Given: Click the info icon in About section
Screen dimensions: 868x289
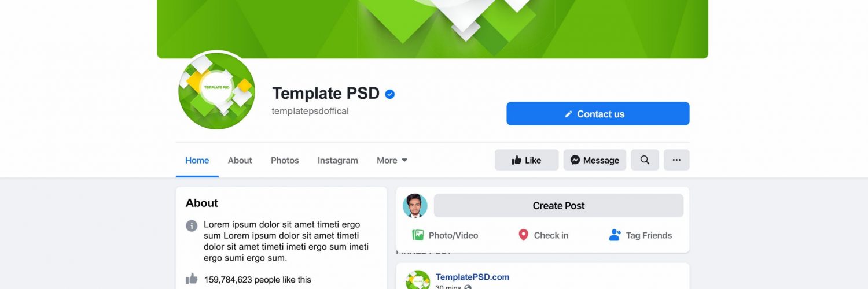Looking at the screenshot, I should click(192, 225).
